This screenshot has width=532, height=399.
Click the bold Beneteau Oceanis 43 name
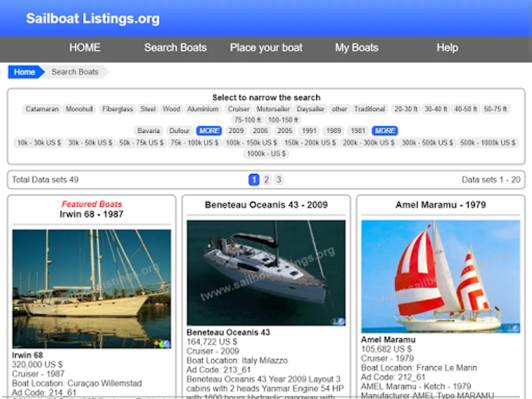pos(228,332)
